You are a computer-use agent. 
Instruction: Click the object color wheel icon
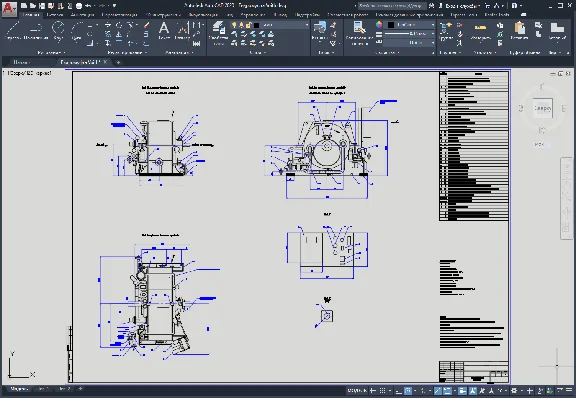[x=379, y=25]
